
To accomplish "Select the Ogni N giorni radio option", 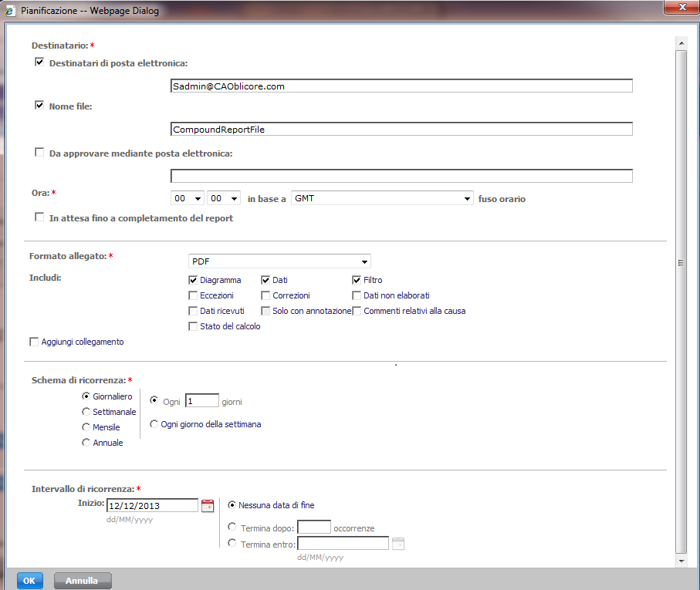I will point(154,400).
